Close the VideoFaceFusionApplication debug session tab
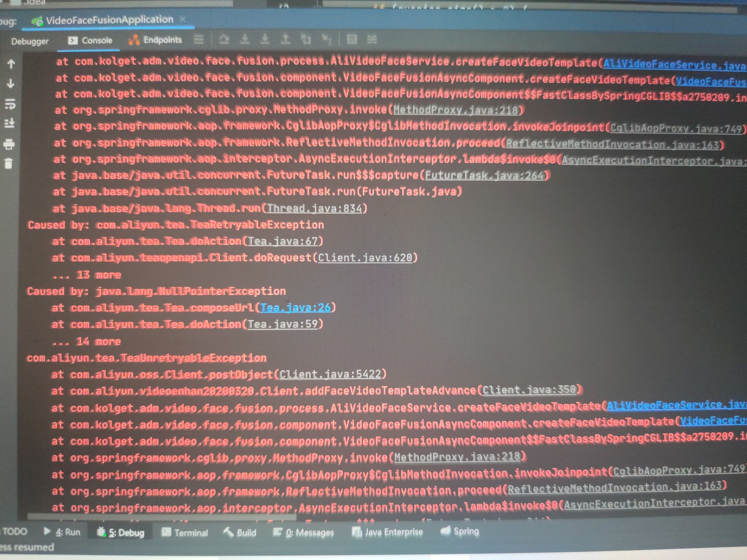 pos(183,19)
